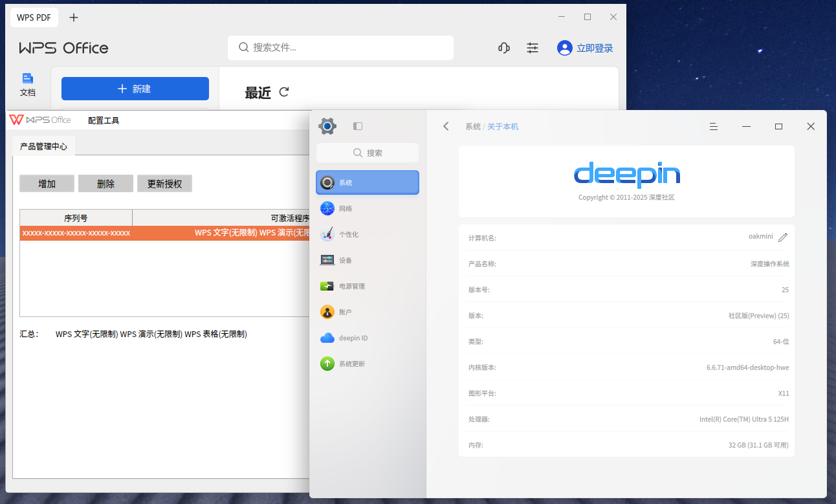This screenshot has height=504, width=836.
Task: Open 系统更新 settings category
Action: click(x=368, y=364)
